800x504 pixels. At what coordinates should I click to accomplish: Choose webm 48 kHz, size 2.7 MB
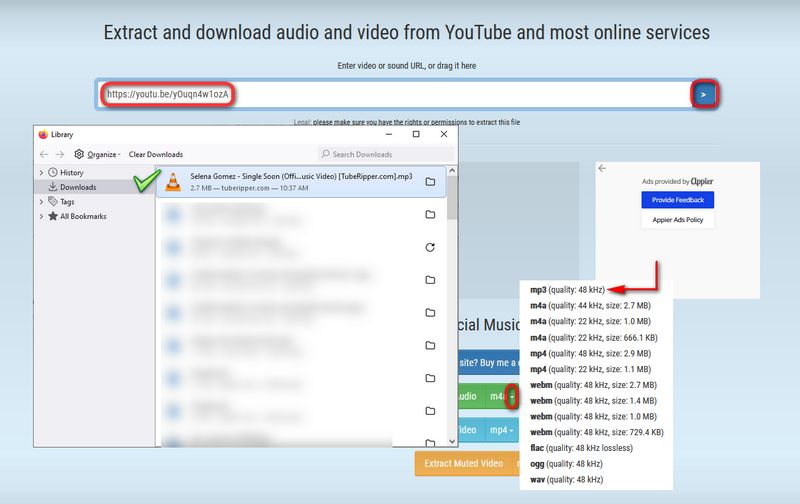click(593, 385)
